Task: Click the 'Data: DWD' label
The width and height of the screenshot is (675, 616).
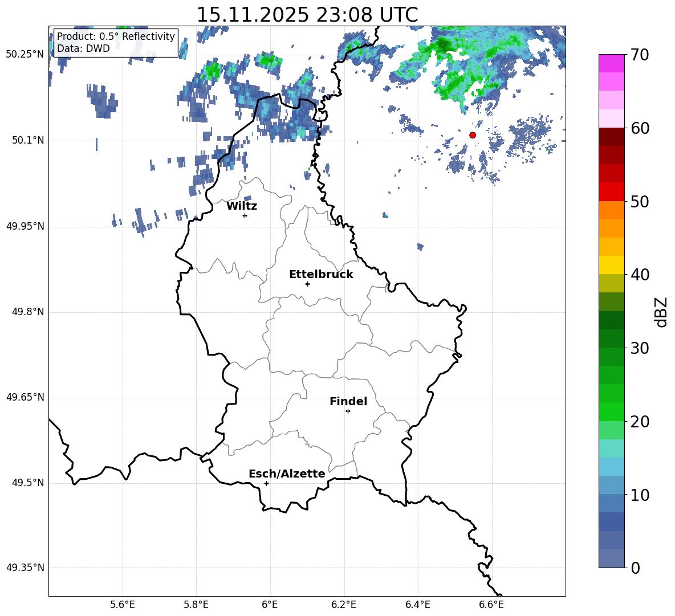Action: click(83, 48)
